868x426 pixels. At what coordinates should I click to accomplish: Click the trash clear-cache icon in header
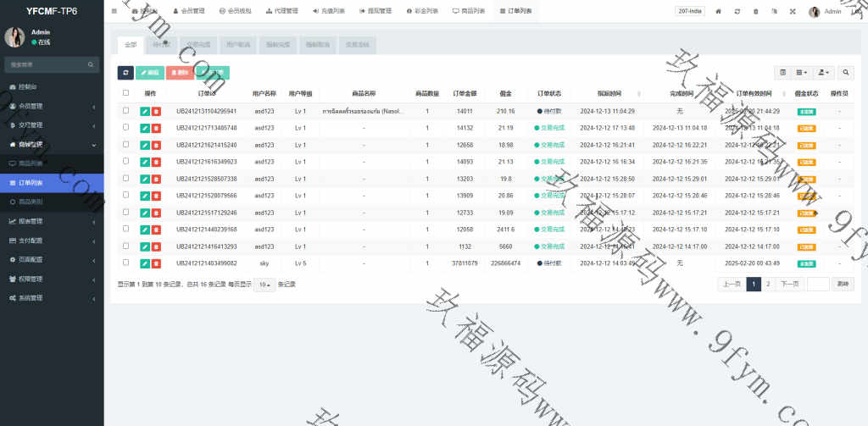(x=755, y=12)
